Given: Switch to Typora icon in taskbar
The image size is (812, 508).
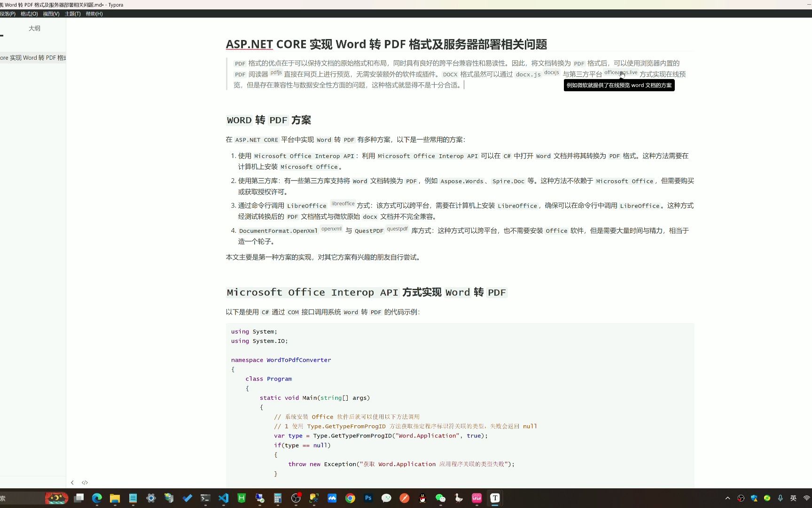Looking at the screenshot, I should 495,498.
